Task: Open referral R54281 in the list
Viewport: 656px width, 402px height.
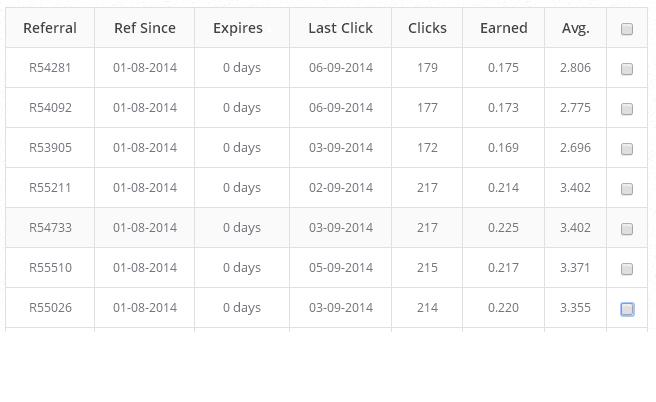Action: pos(50,68)
